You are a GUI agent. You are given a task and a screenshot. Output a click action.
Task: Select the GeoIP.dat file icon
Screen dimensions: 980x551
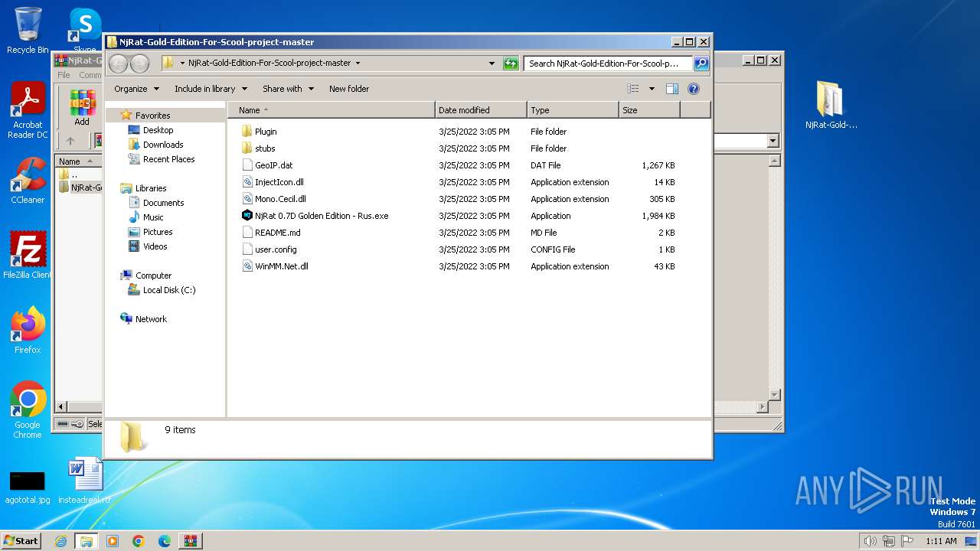tap(247, 165)
